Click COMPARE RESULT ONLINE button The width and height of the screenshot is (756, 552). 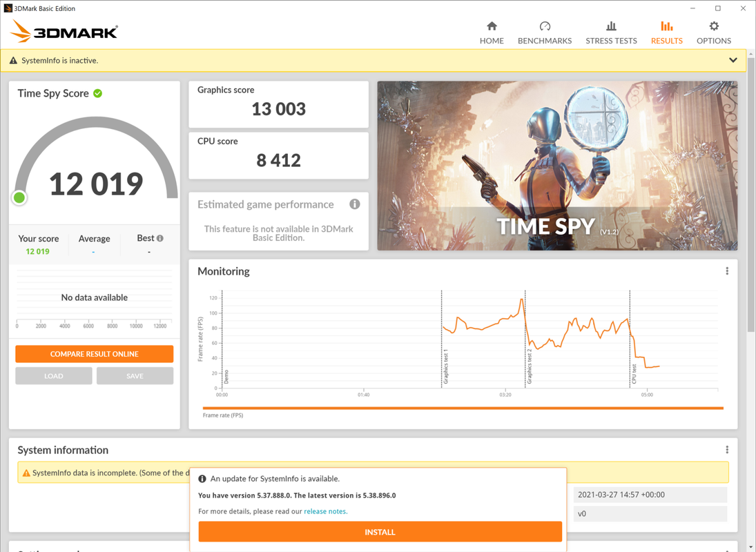pyautogui.click(x=95, y=354)
